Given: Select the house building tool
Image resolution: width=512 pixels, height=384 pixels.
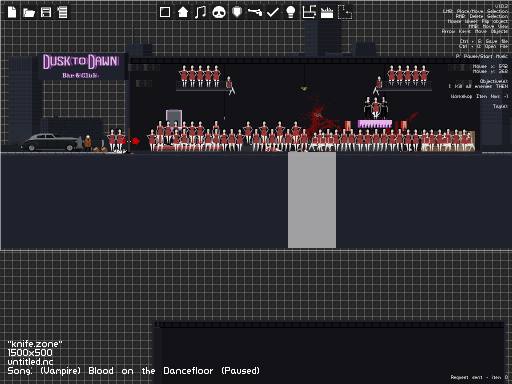Looking at the screenshot, I should [x=183, y=12].
